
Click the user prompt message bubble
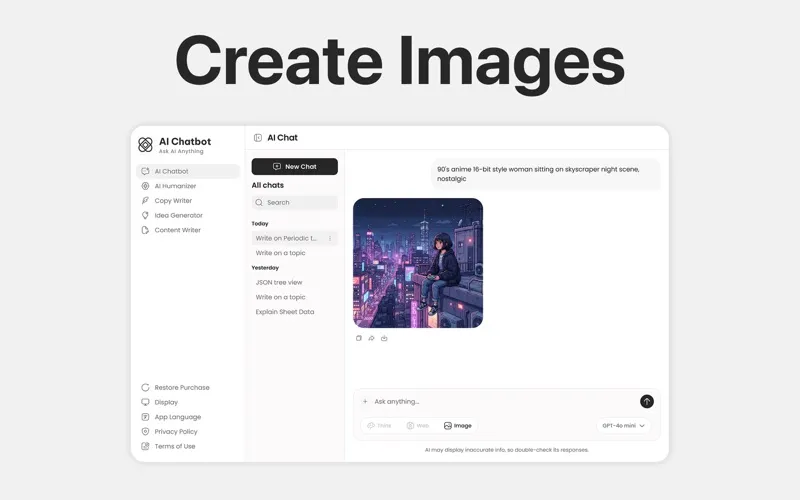546,174
